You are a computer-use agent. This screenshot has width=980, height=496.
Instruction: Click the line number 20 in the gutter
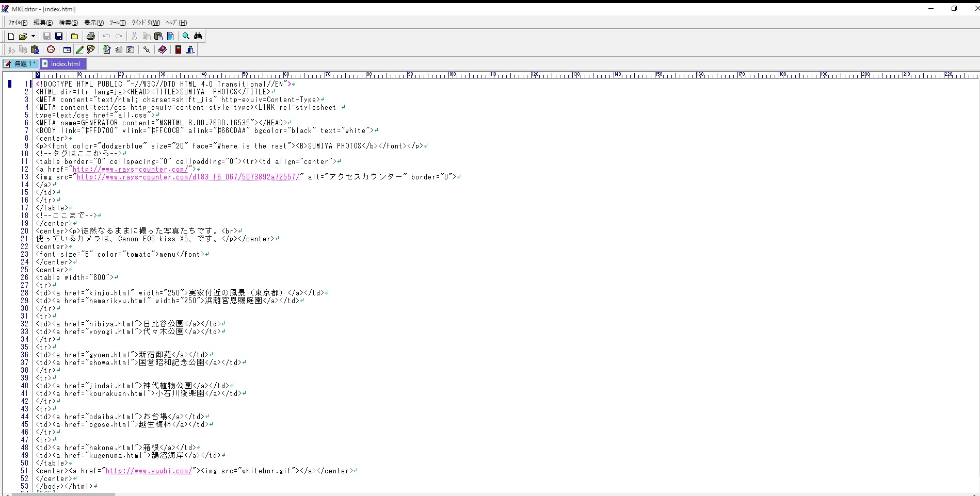[24, 231]
